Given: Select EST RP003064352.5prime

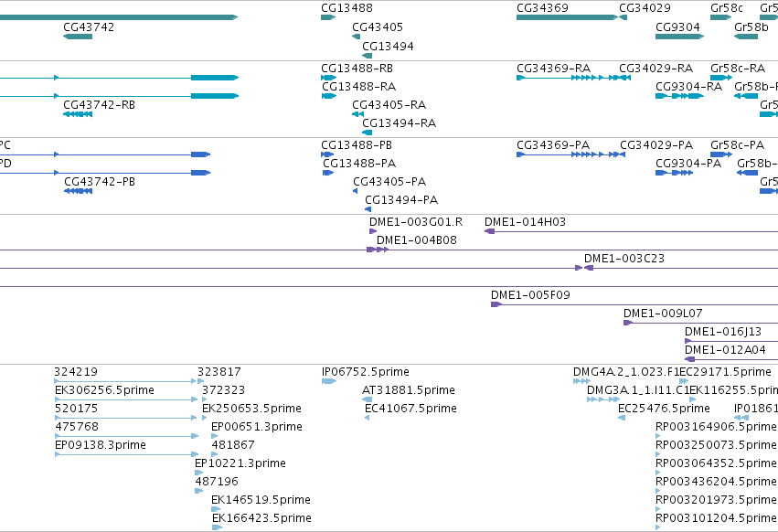Looking at the screenshot, I should 658,473.
